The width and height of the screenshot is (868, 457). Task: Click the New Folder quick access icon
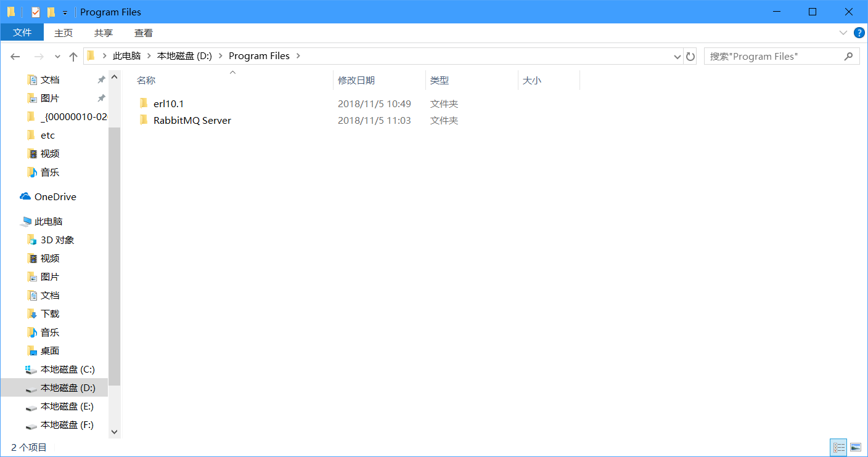click(51, 12)
